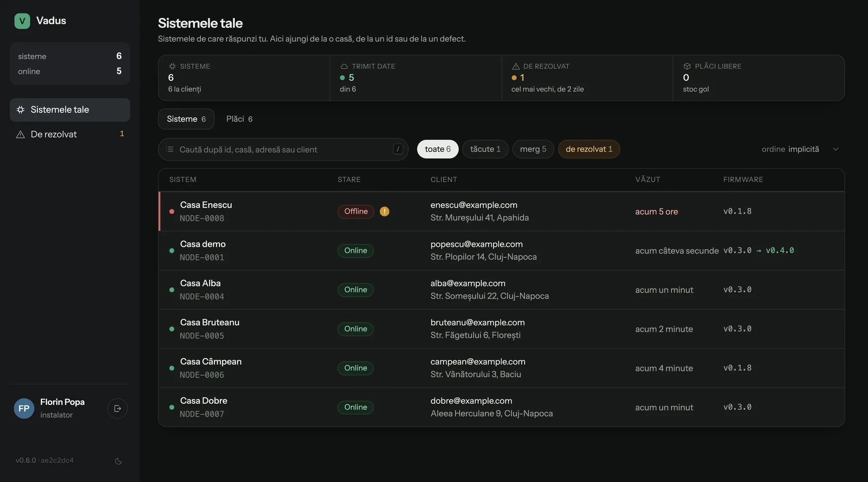868x482 pixels.
Task: Click the enescu@example.com client email
Action: pos(473,205)
